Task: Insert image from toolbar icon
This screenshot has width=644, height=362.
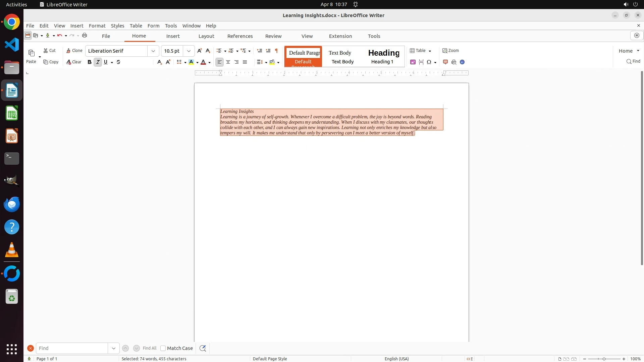Action: [413, 62]
